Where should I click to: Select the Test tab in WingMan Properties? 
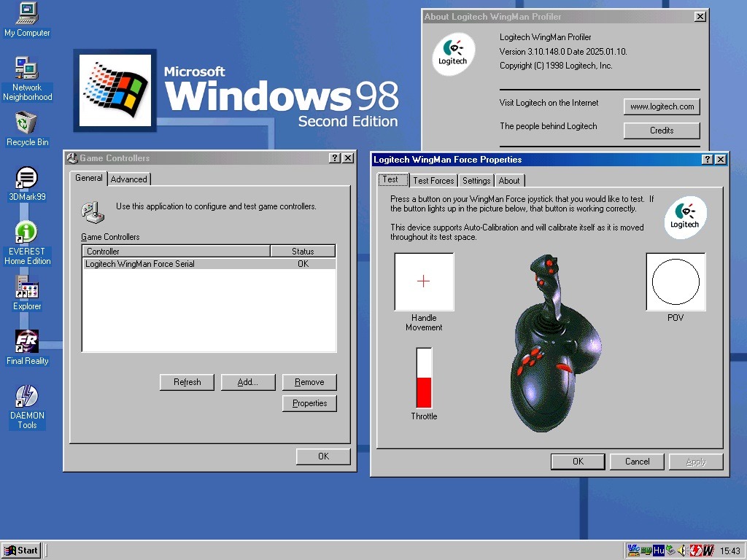pyautogui.click(x=393, y=179)
